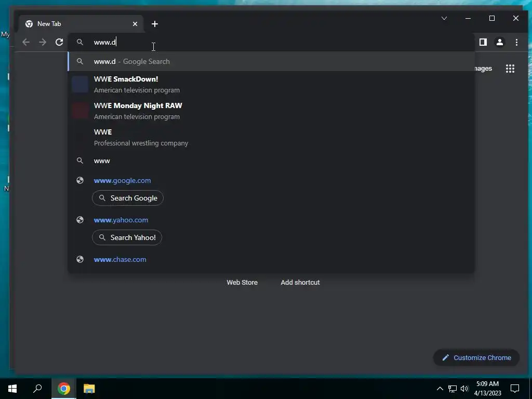This screenshot has width=532, height=399.
Task: Select the New Tab tab
Action: tap(81, 24)
